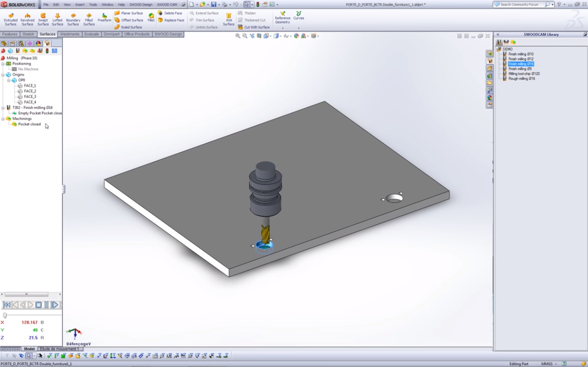This screenshot has width=588, height=367.
Task: Pin the SWOODCAM Library panel
Action: pyautogui.click(x=585, y=35)
